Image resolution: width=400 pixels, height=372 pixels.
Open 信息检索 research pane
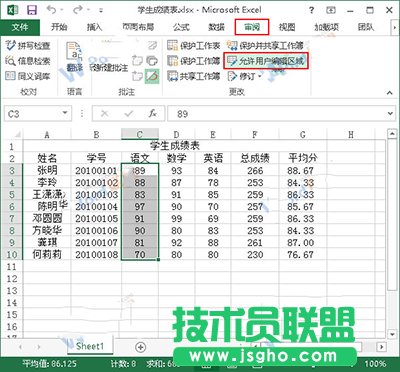point(28,61)
